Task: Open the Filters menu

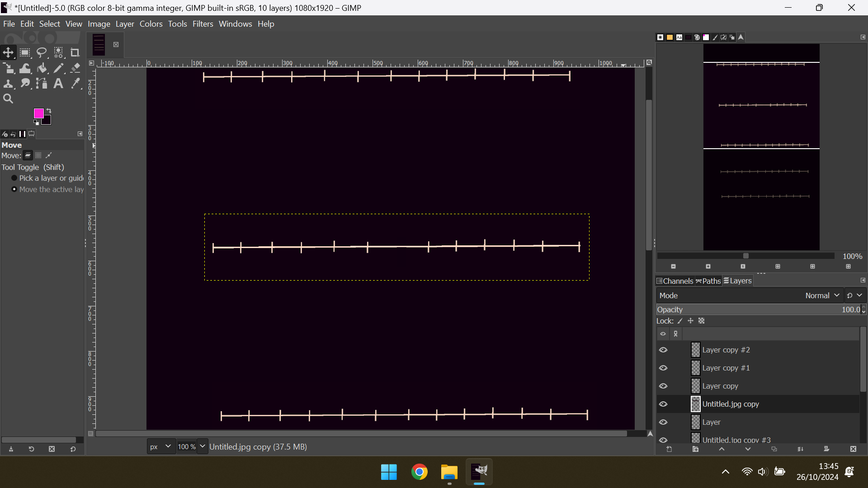Action: point(203,24)
